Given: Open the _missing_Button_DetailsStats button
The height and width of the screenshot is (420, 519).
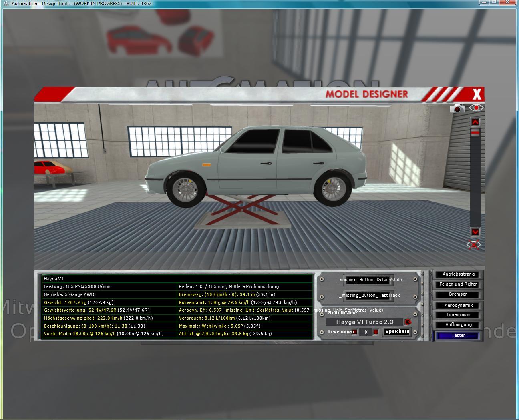Looking at the screenshot, I should pos(369,280).
